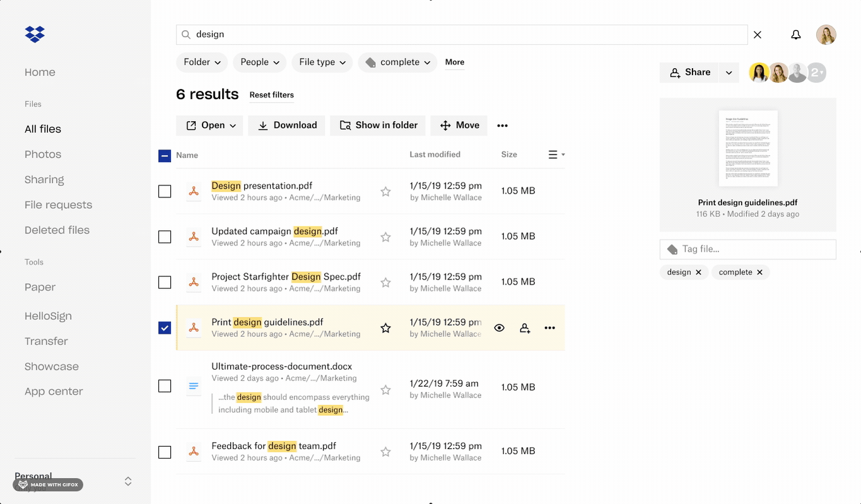This screenshot has width=861, height=504.
Task: Open more options ellipsis in action toolbar
Action: click(x=502, y=126)
